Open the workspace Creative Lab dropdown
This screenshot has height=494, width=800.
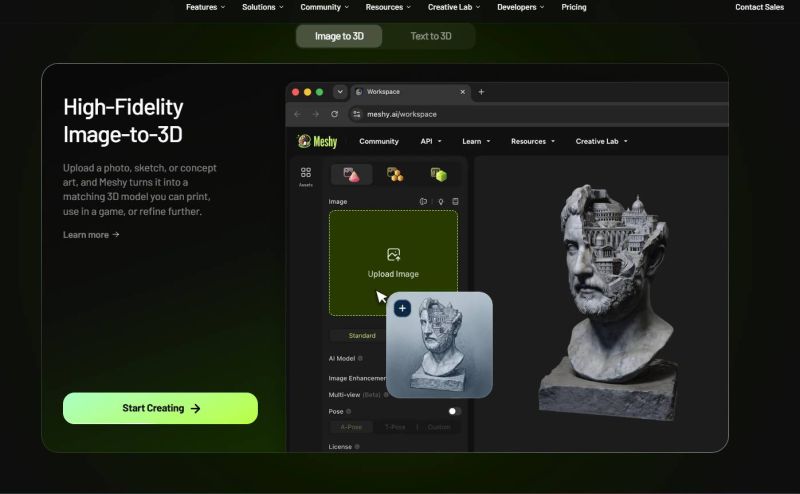coord(602,141)
